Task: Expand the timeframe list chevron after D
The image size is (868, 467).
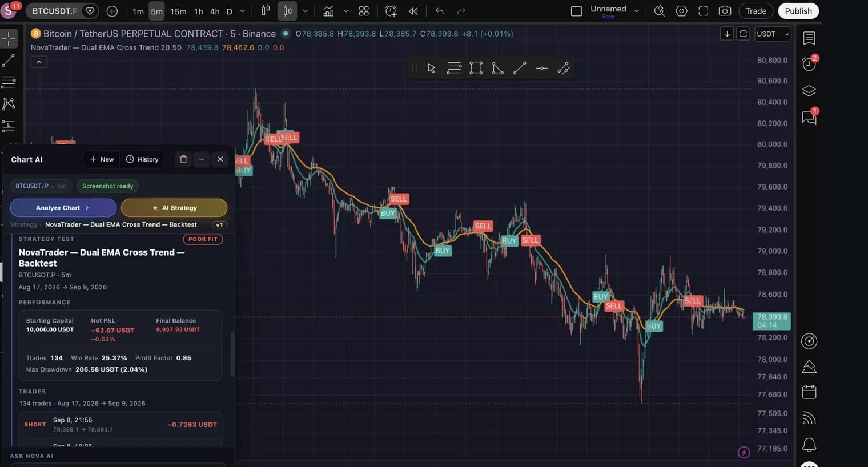Action: [242, 11]
